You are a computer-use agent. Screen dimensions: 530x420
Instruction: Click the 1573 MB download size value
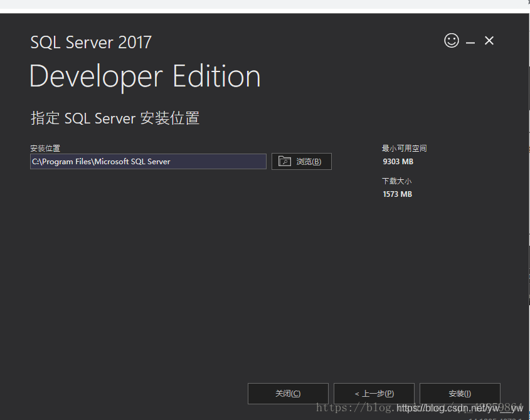click(397, 194)
